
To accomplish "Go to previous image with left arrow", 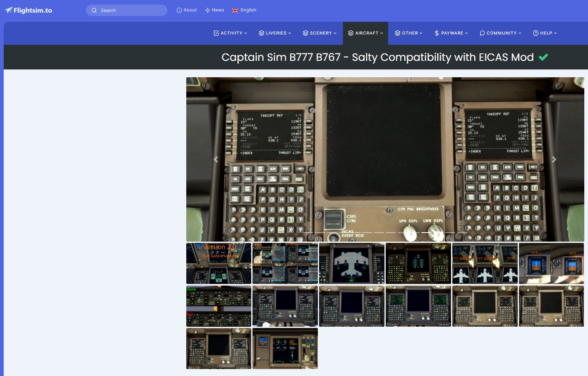I will pyautogui.click(x=216, y=159).
